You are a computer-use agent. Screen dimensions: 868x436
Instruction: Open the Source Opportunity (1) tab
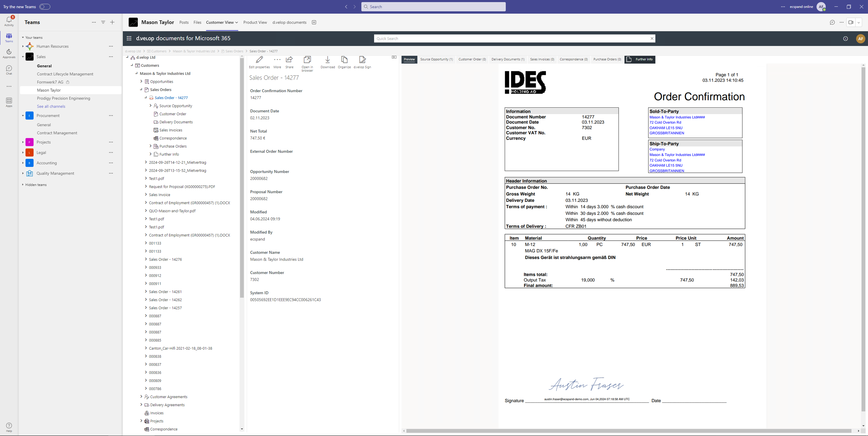tap(436, 59)
